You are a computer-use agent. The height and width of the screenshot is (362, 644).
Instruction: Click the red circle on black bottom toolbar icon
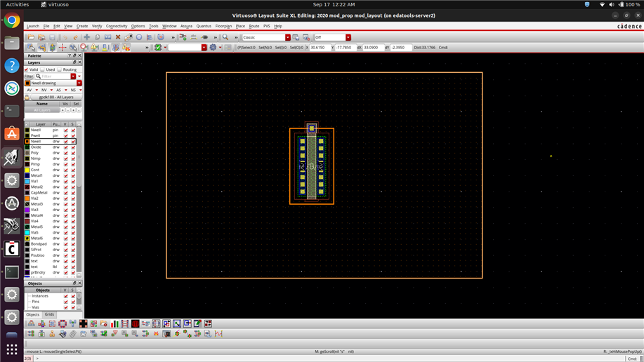click(135, 324)
